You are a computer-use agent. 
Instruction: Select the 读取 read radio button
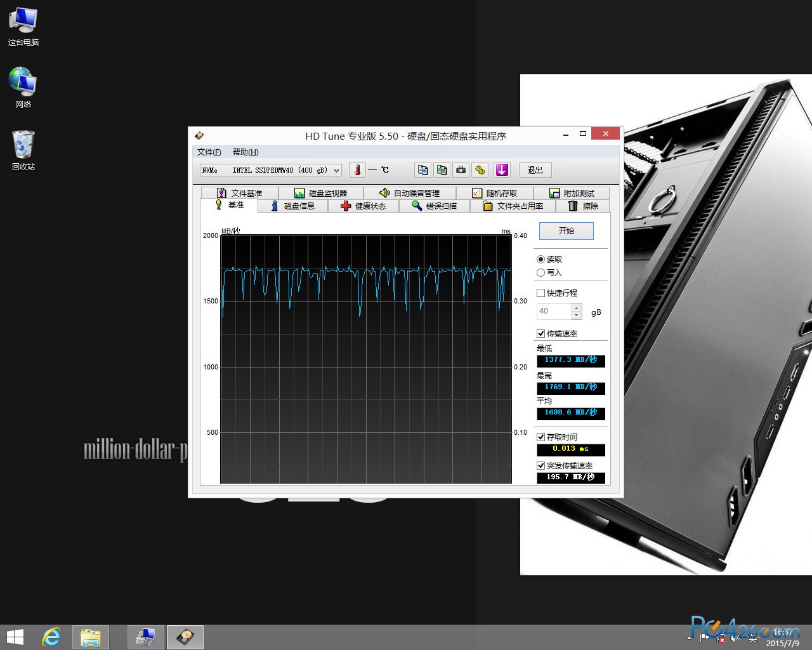[x=540, y=259]
